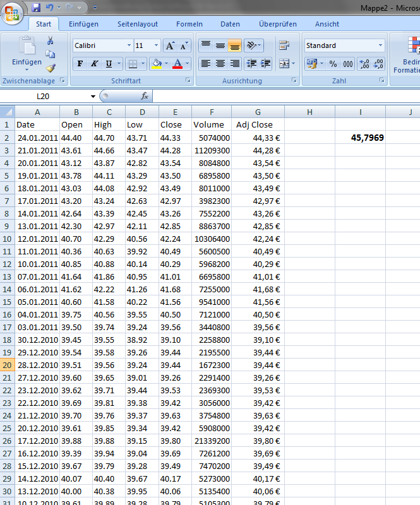Screen dimensions: 420x505
Task: Increase font size with the large A icon
Action: point(170,45)
